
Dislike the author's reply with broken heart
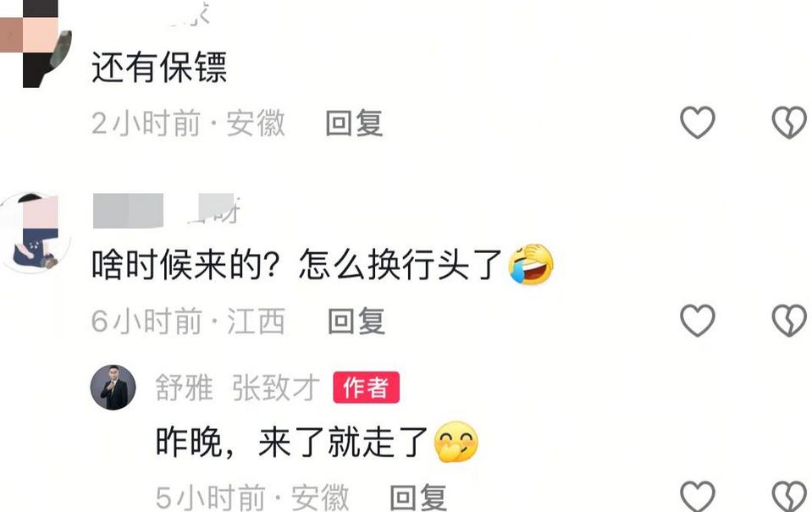pos(789,497)
